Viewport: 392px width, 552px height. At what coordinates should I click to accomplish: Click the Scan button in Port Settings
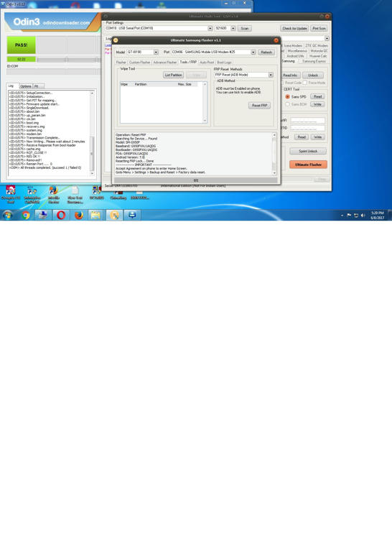pos(245,28)
